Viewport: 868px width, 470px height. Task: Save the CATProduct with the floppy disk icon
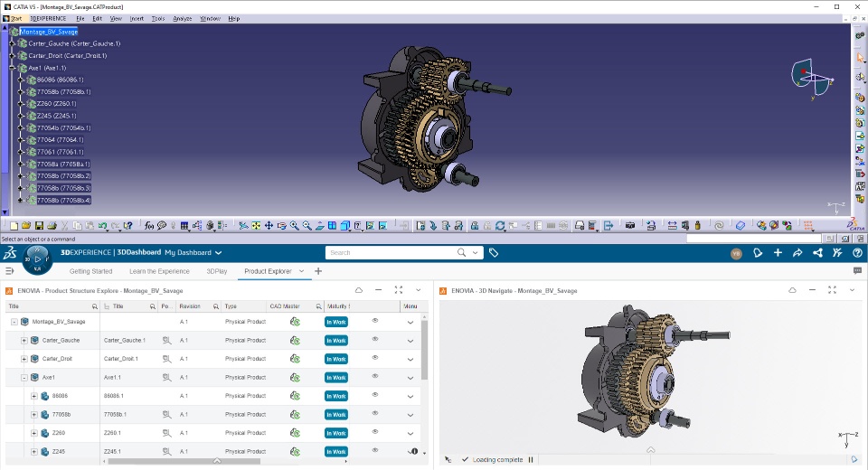coord(39,226)
